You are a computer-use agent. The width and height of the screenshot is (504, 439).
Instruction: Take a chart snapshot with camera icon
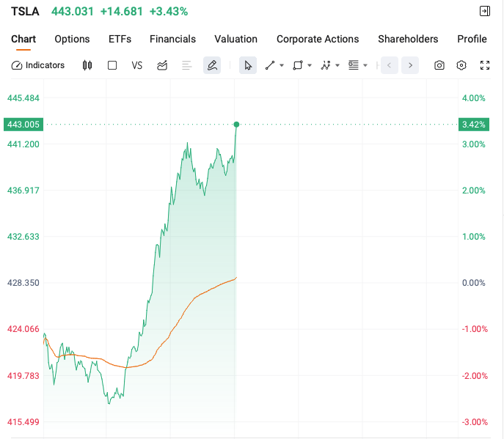439,65
